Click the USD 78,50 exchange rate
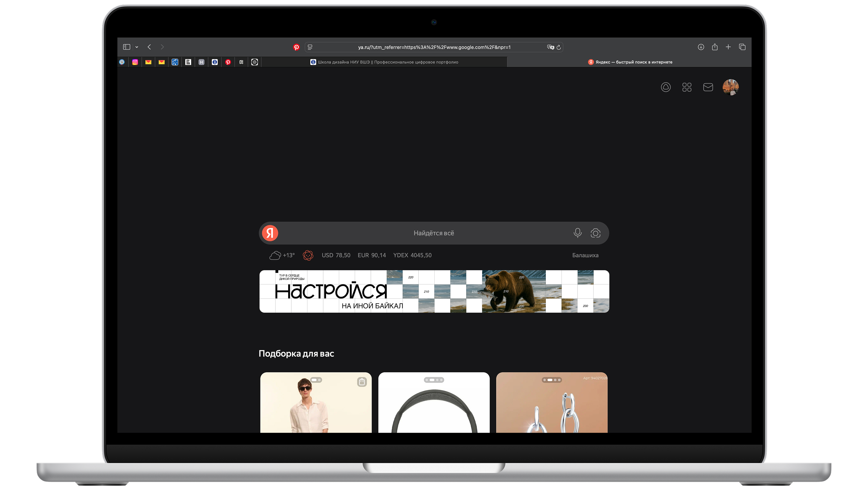This screenshot has height=488, width=868. (x=336, y=255)
